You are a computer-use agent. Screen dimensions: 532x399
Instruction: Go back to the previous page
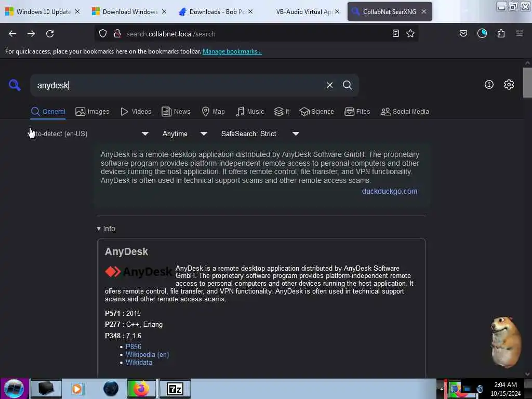click(x=12, y=34)
